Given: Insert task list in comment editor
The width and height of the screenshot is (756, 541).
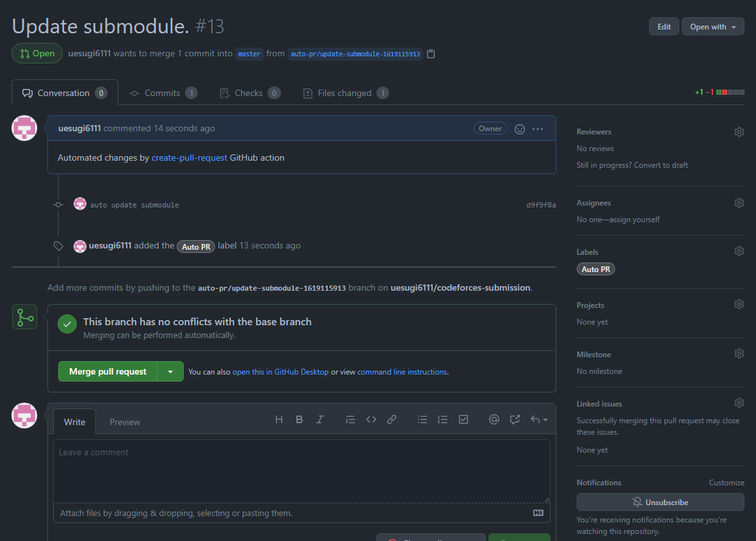Looking at the screenshot, I should pos(463,419).
